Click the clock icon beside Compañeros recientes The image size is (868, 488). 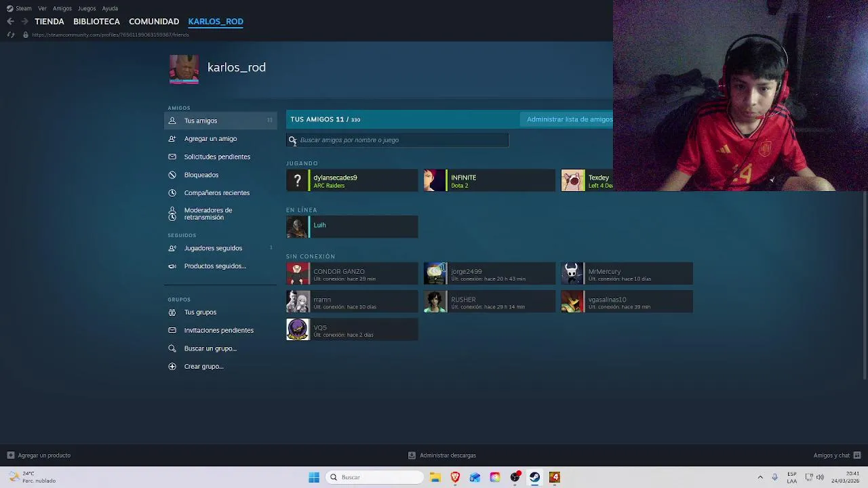(172, 192)
